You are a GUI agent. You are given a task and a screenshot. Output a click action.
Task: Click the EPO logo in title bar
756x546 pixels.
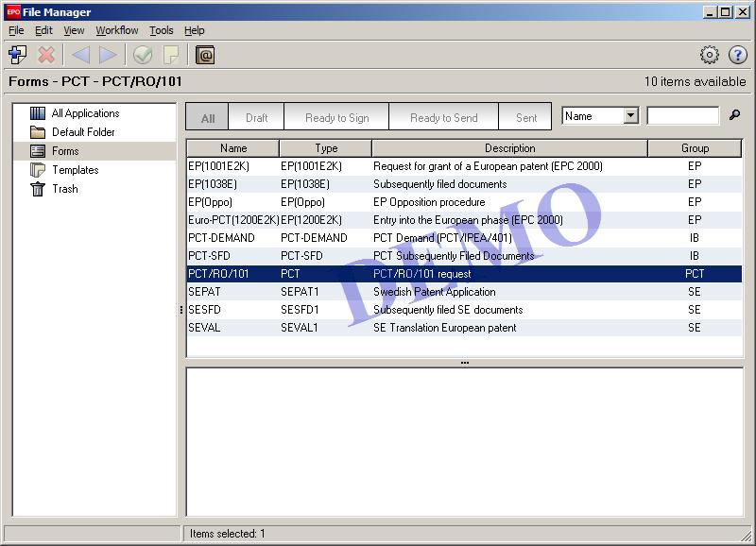point(13,12)
